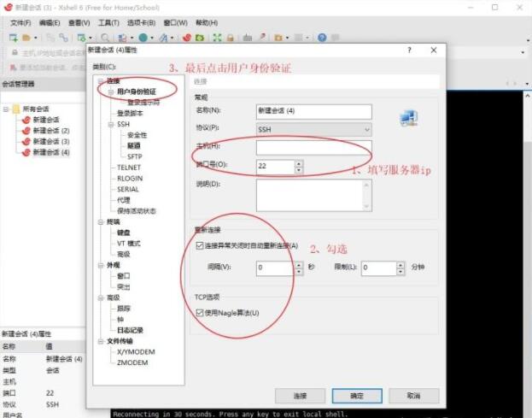Image resolution: width=532 pixels, height=418 pixels.
Task: Toggle full screen with green arrows icon
Action: pyautogui.click(x=217, y=38)
